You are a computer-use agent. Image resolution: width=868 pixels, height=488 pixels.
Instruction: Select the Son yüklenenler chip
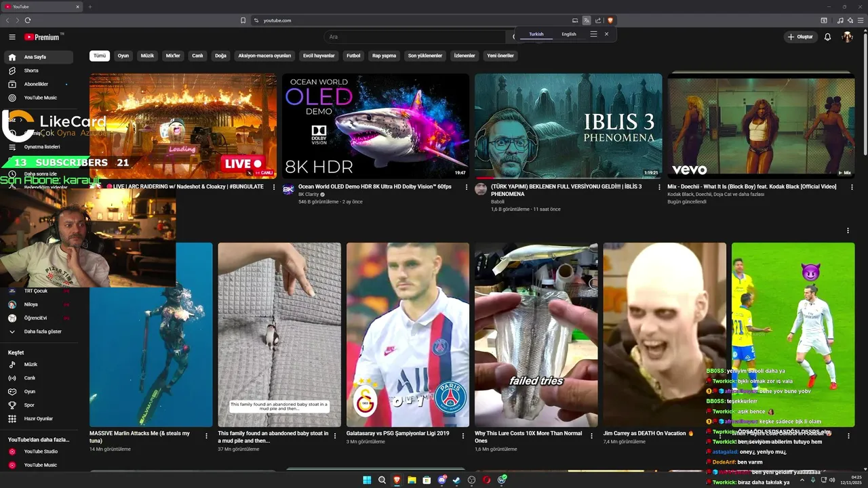pos(425,56)
